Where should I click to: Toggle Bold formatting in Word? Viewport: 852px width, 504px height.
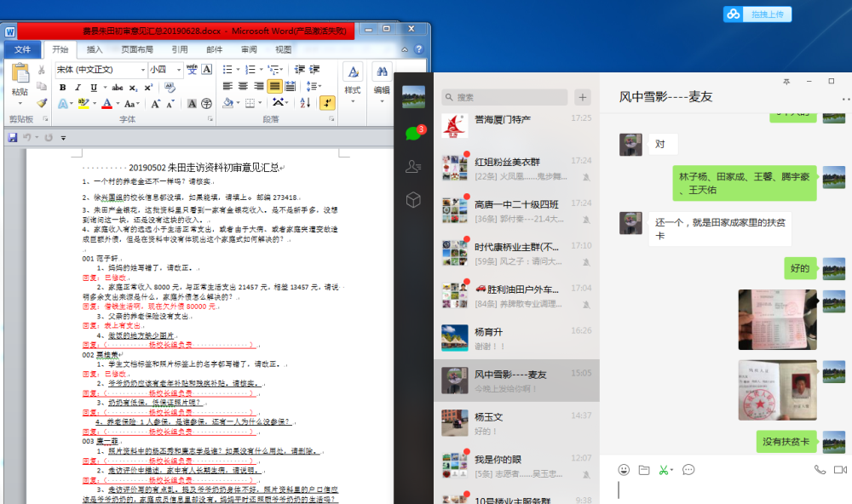click(62, 88)
